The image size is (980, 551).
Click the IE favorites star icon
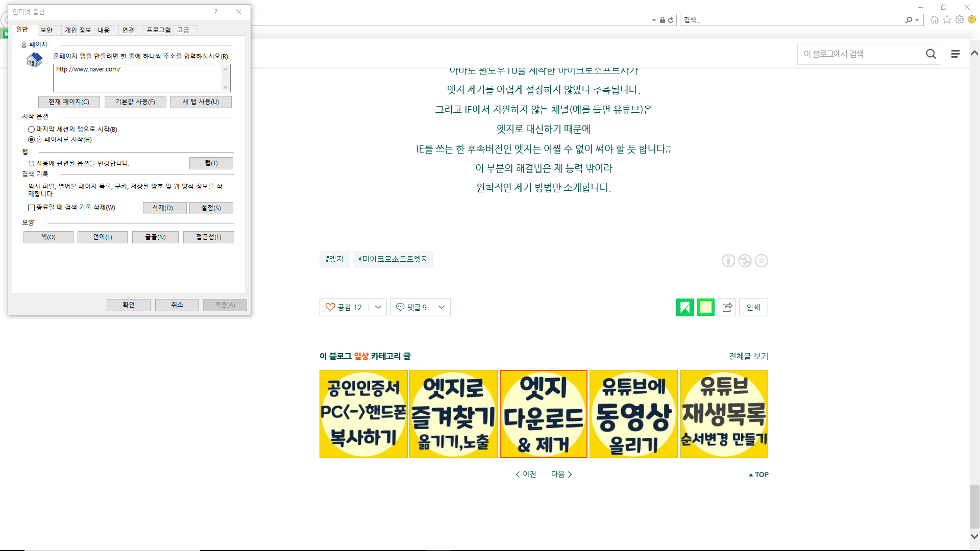(x=947, y=20)
